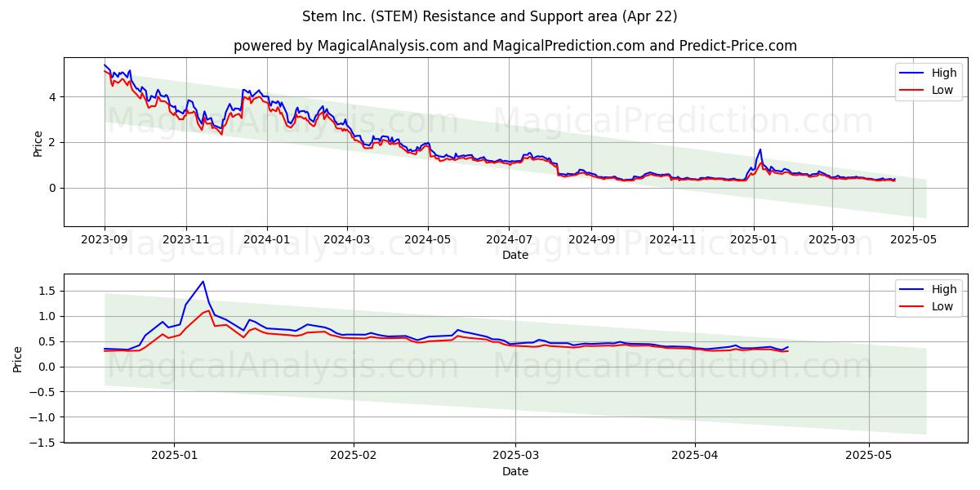Click 'Low' in the top chart legend
This screenshot has height=490, width=980.
tap(942, 90)
